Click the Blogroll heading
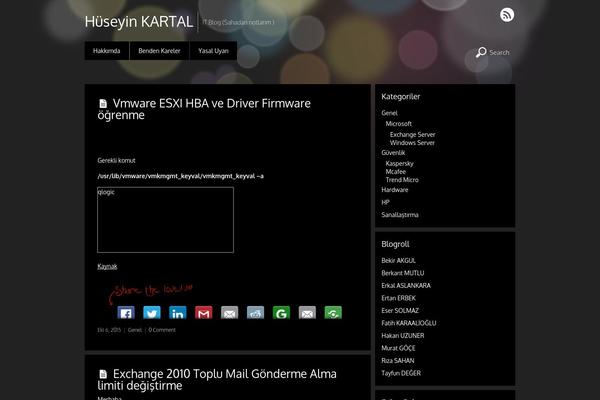Image resolution: width=600 pixels, height=400 pixels. coord(395,244)
